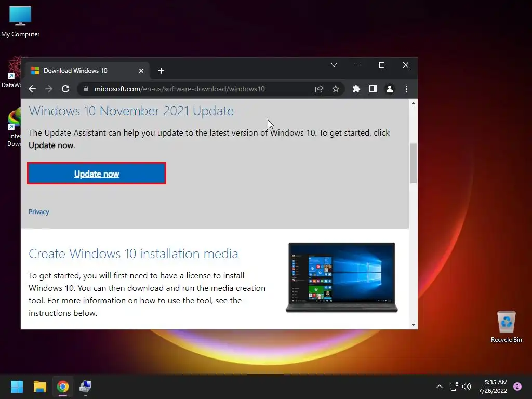The width and height of the screenshot is (532, 399).
Task: Click the Update now button
Action: click(97, 174)
